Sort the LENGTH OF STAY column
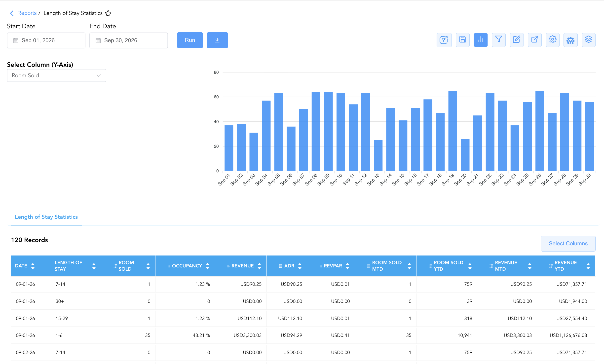This screenshot has width=604, height=364. point(94,266)
